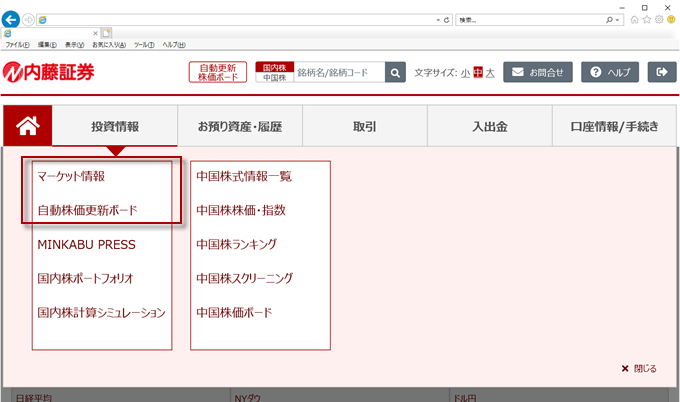
Task: Set font size to 小
Action: click(466, 72)
